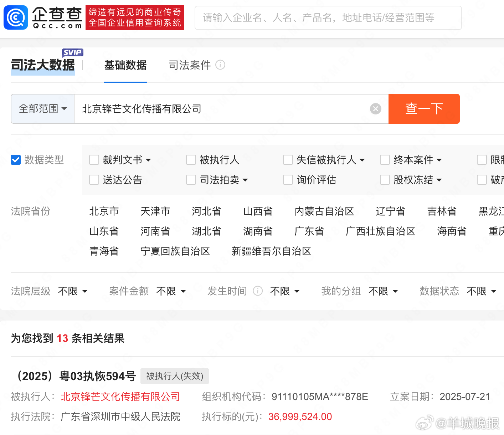Screen dimensions: 504x435
Task: Filter by 河北省 court province
Action: click(207, 211)
